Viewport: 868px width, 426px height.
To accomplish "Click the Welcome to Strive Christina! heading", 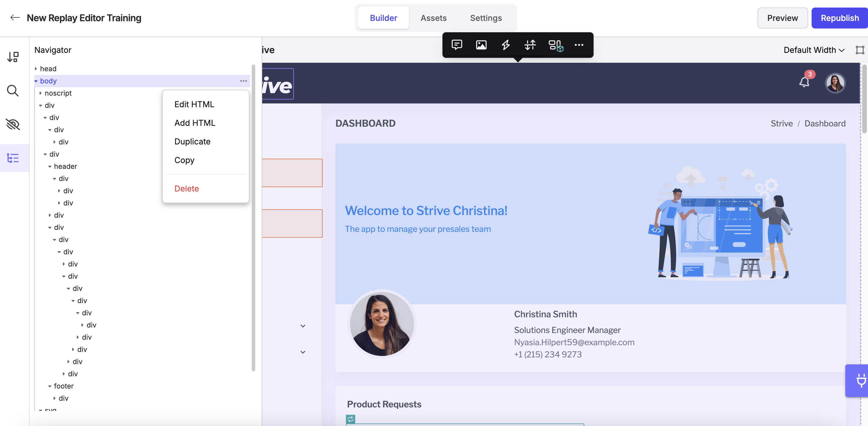I will click(x=426, y=210).
